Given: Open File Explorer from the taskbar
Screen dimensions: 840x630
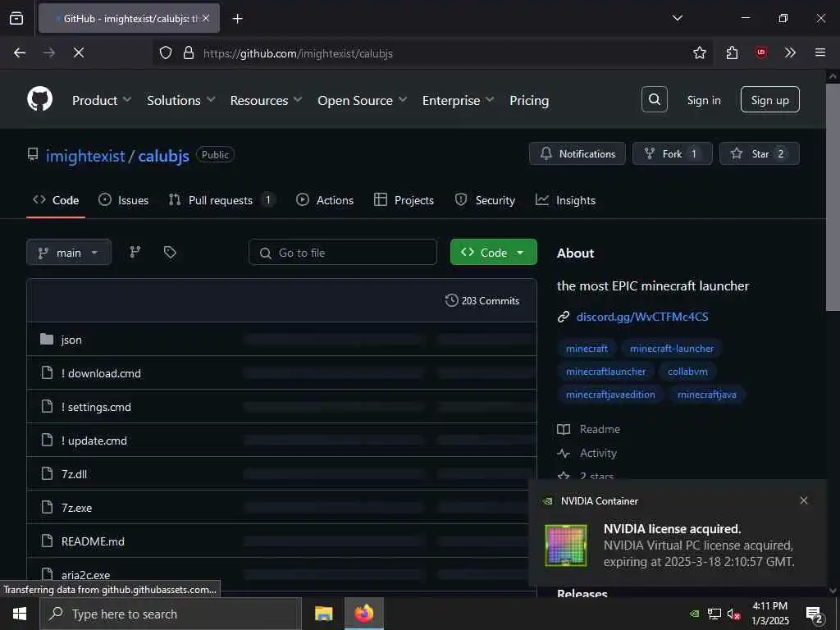Looking at the screenshot, I should (x=323, y=614).
